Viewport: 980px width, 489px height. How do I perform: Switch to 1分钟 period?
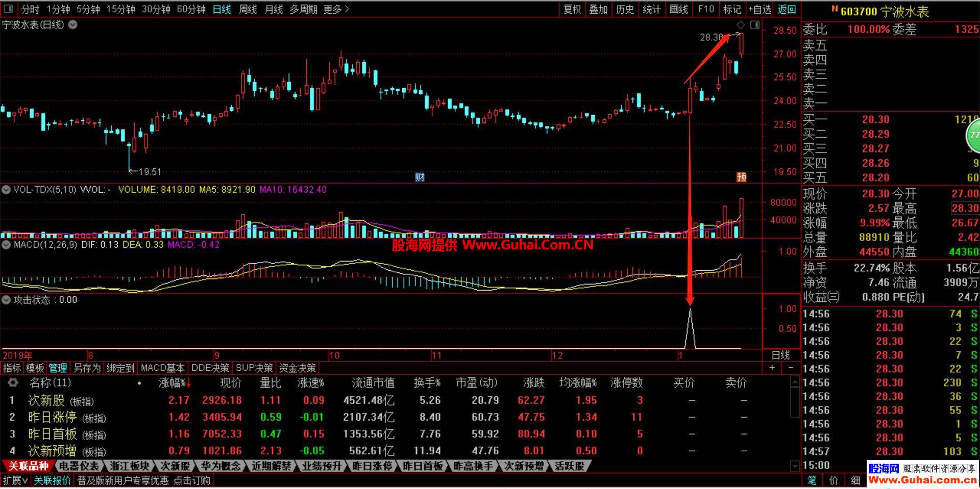[x=58, y=9]
